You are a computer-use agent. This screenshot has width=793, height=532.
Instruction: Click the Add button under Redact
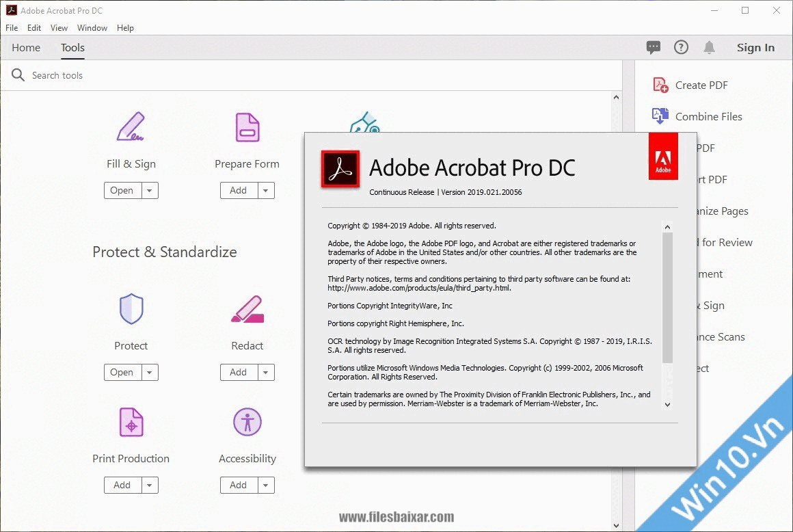tap(239, 372)
